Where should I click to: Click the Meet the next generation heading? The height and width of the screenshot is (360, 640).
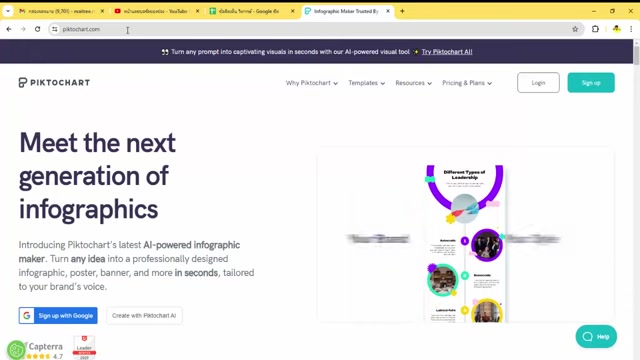click(x=97, y=176)
